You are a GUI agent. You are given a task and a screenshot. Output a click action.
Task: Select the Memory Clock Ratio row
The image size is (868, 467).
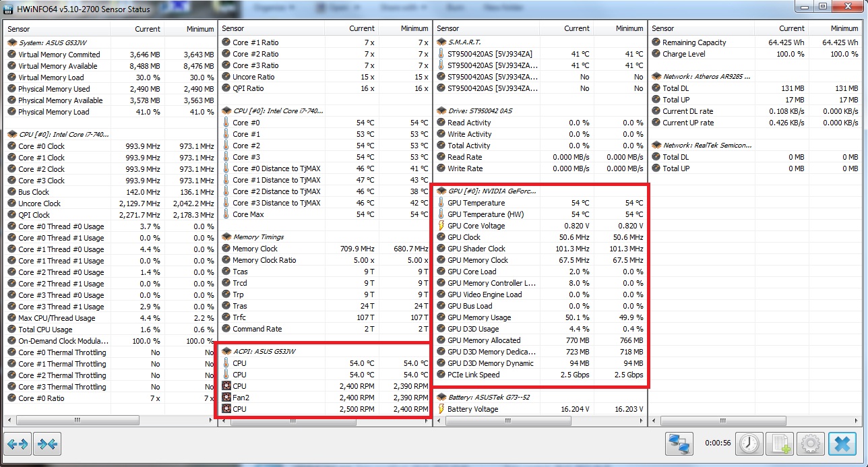click(325, 260)
